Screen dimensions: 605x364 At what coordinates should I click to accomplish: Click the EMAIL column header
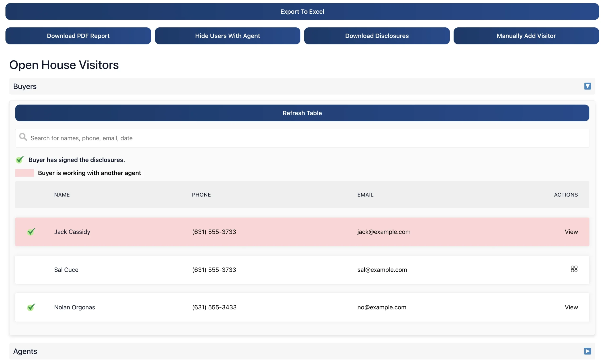click(365, 195)
